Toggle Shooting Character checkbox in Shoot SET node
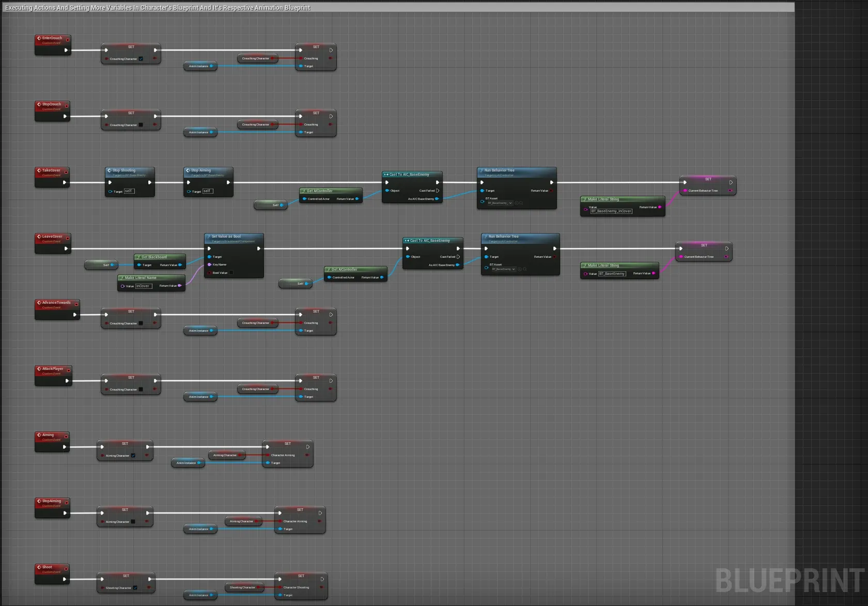 pyautogui.click(x=135, y=588)
